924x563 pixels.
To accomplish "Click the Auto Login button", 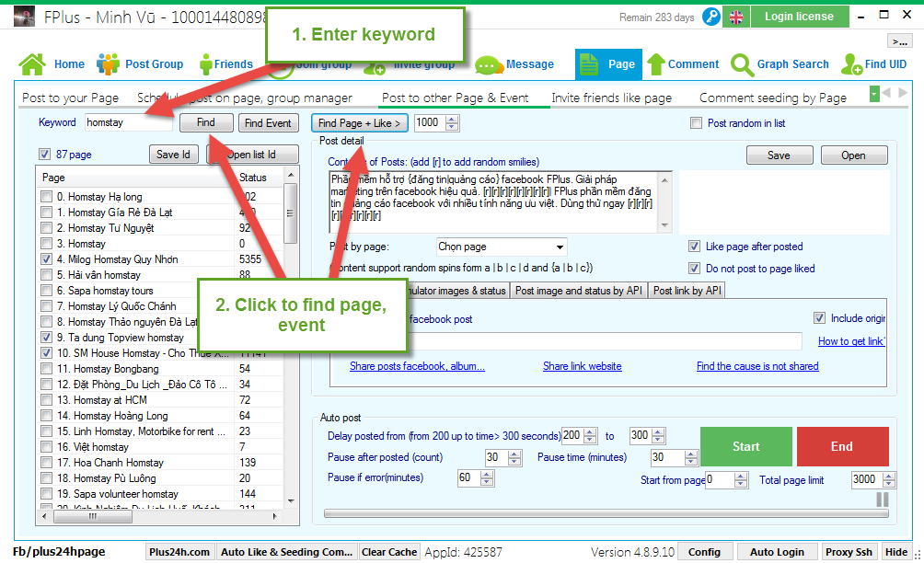I will (x=777, y=552).
